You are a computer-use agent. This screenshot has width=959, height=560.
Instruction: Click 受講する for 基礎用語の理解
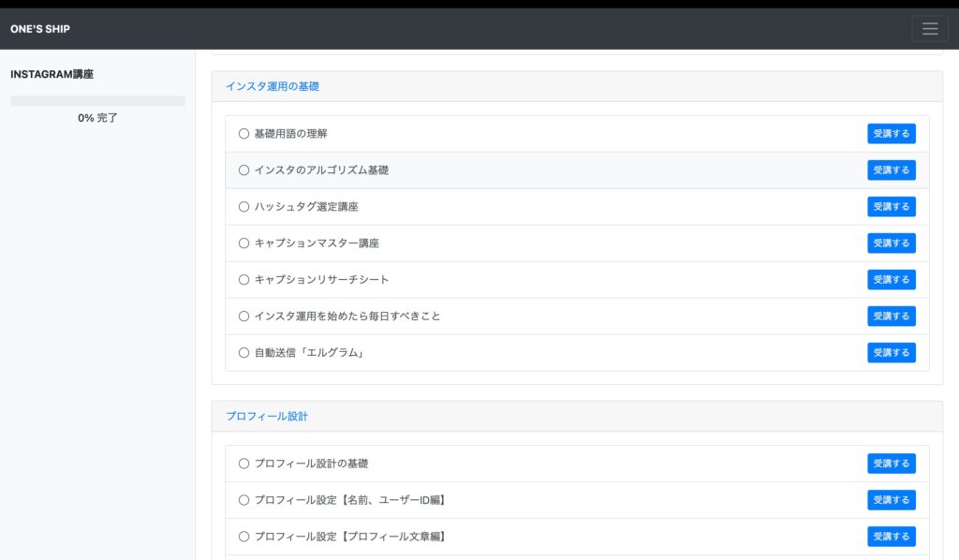pyautogui.click(x=892, y=133)
